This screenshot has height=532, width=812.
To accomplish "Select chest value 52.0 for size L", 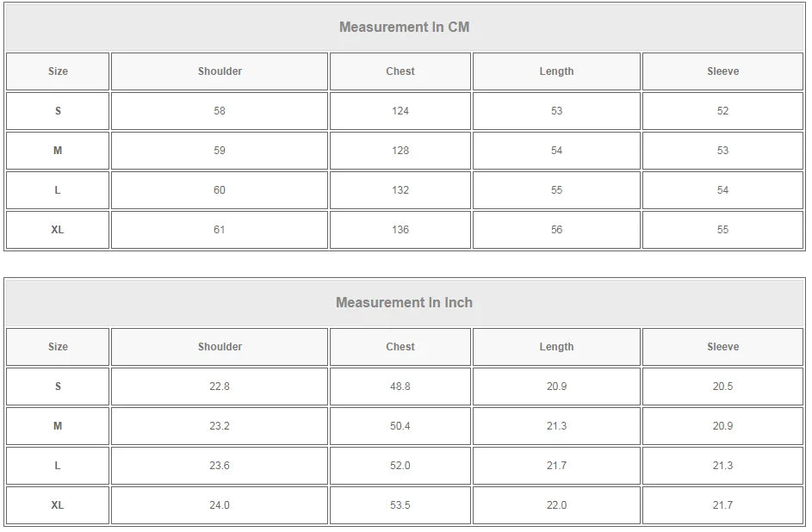I will pos(400,466).
